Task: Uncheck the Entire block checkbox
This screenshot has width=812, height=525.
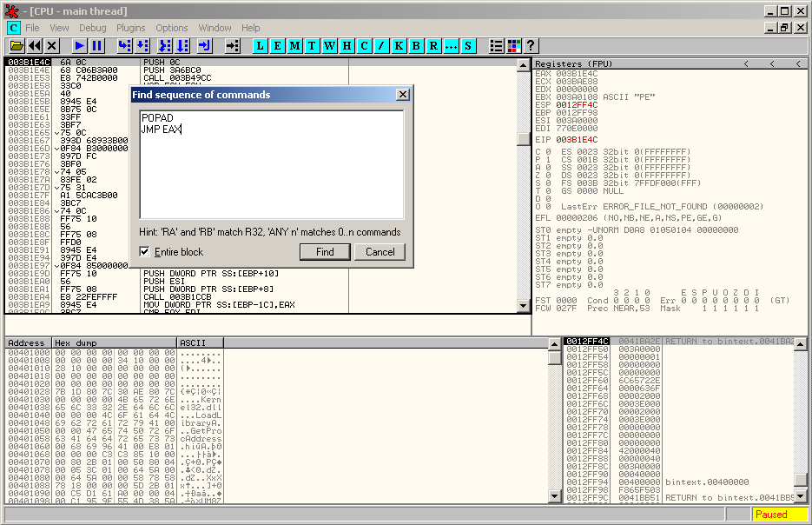Action: click(145, 252)
